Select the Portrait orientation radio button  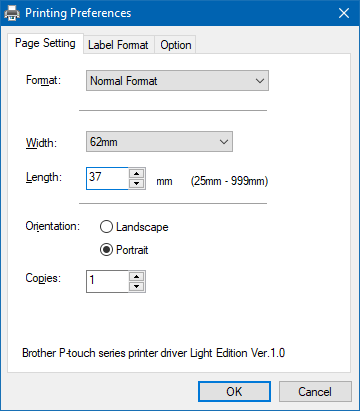(106, 250)
